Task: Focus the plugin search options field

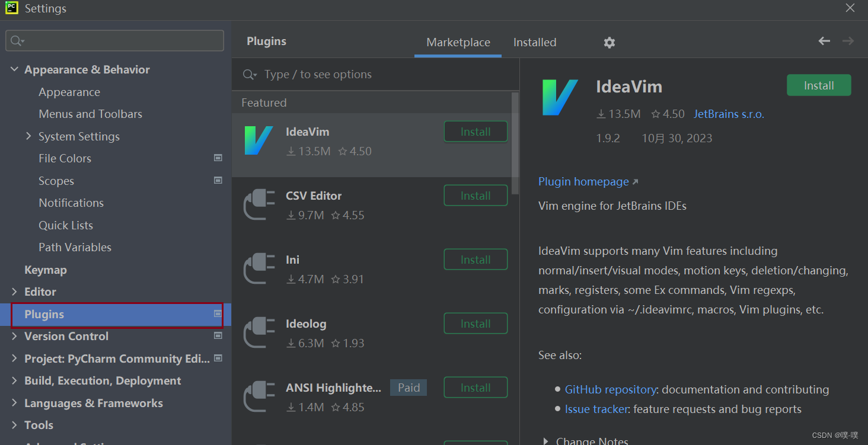Action: 375,74
